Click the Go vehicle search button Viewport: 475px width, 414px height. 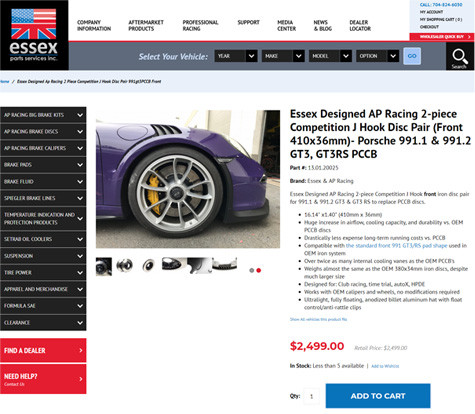point(412,56)
